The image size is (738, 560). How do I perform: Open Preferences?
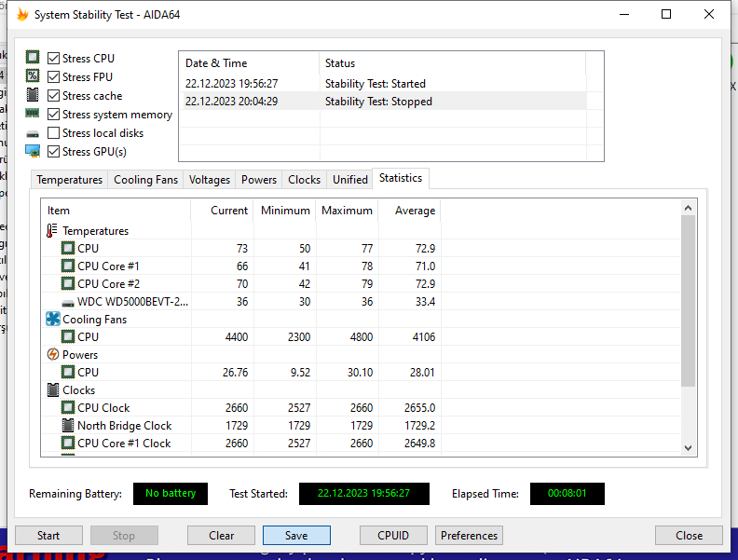coord(470,536)
